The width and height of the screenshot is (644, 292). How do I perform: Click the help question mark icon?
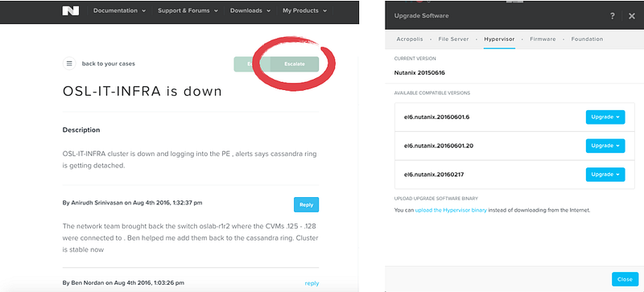613,16
